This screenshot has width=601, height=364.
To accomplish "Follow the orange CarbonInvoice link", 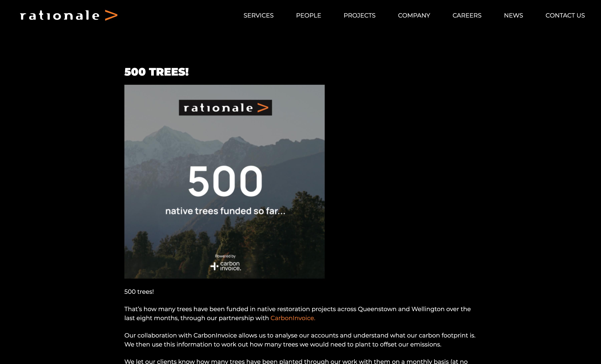I will point(293,318).
